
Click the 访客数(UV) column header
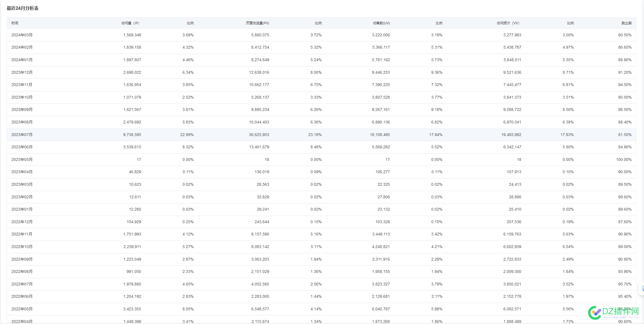pyautogui.click(x=381, y=23)
